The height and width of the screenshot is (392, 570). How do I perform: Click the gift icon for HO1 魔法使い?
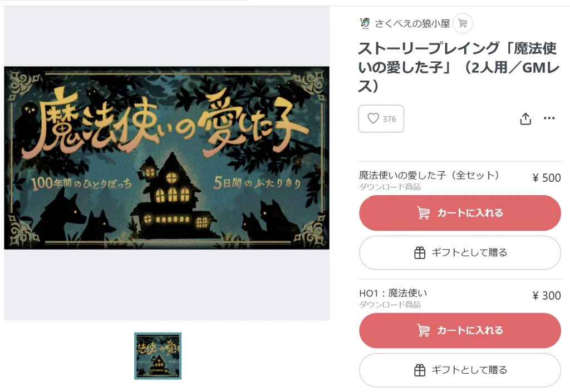click(x=420, y=370)
